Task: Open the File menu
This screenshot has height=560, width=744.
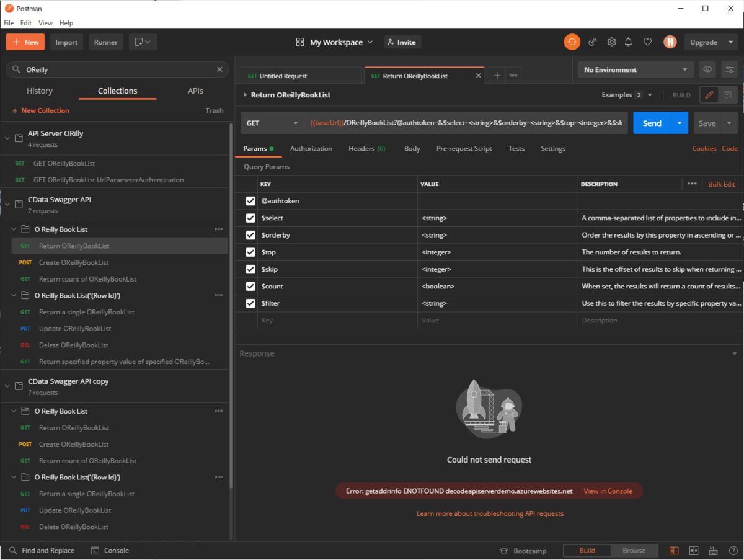Action: click(9, 23)
